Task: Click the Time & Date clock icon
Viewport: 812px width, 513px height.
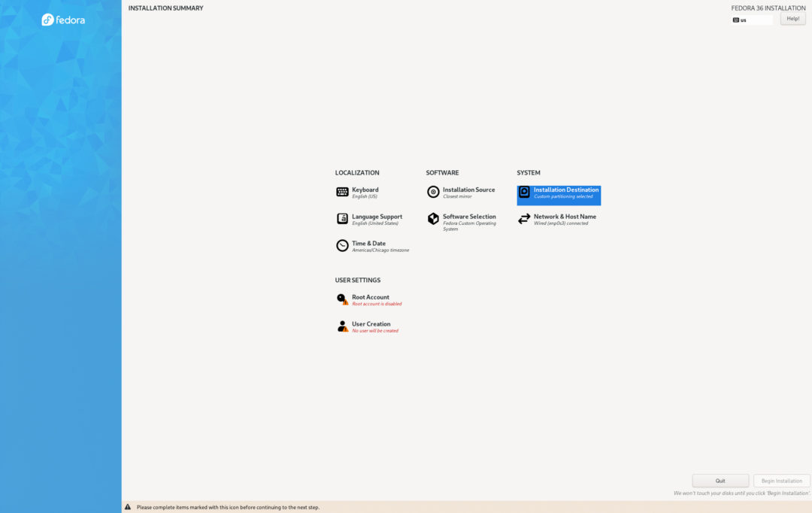Action: coord(342,246)
